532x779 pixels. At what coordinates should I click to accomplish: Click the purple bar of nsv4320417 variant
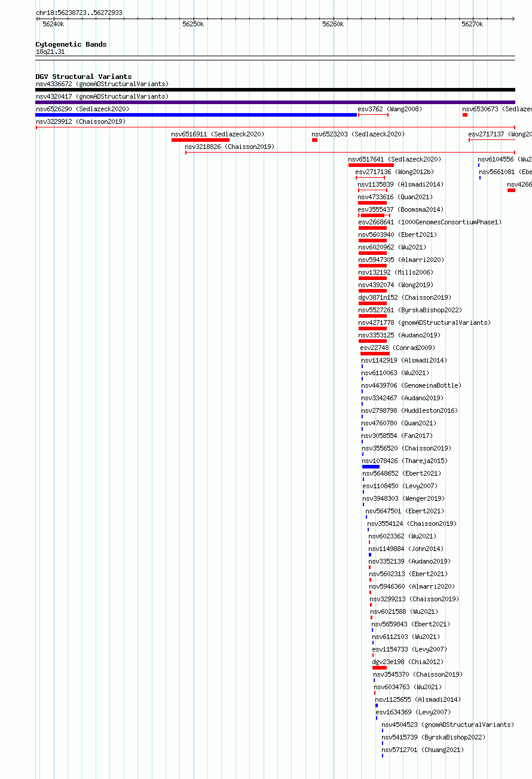[276, 102]
